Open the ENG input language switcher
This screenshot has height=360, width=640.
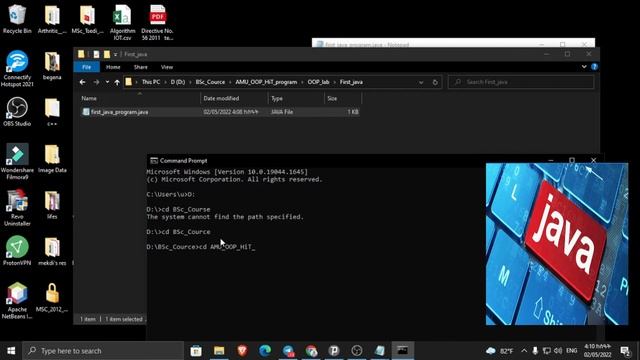[572, 351]
